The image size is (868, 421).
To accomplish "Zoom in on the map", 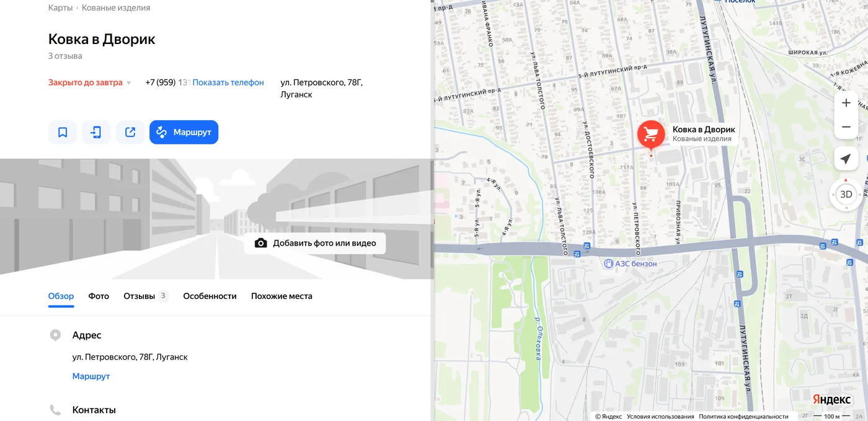I will click(846, 103).
